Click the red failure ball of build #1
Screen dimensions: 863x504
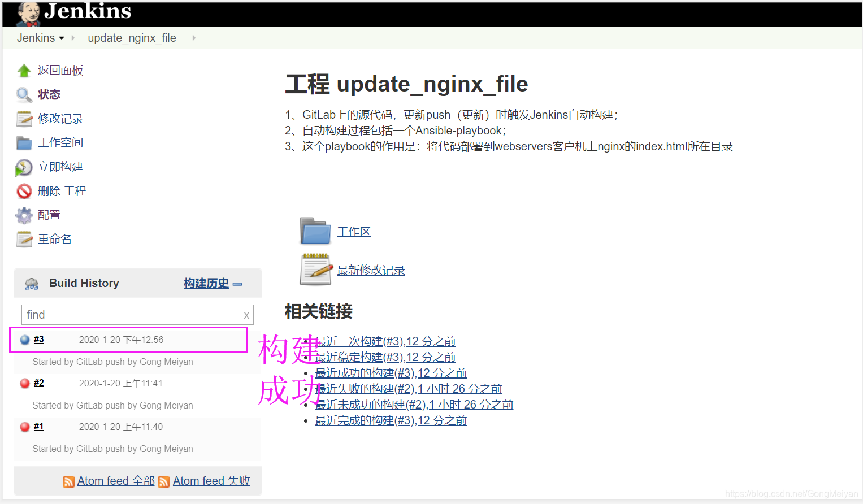(25, 427)
